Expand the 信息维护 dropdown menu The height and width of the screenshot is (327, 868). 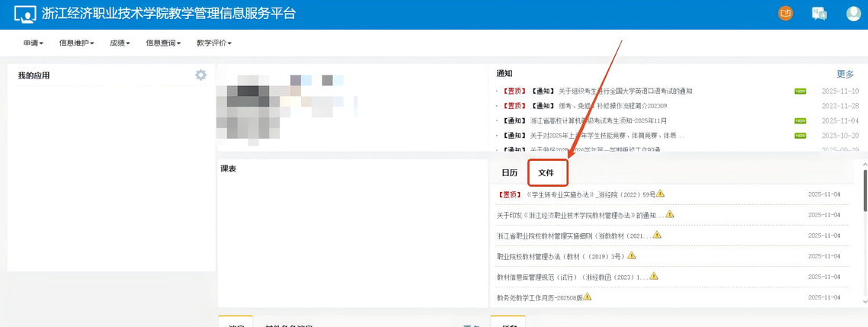76,43
